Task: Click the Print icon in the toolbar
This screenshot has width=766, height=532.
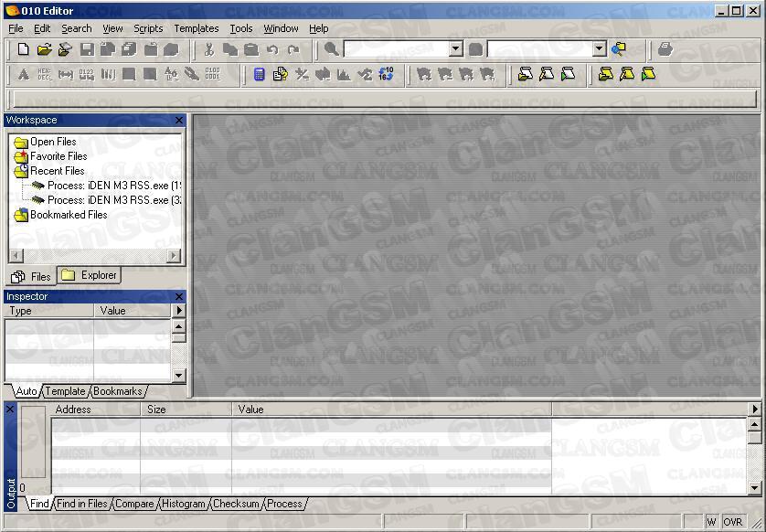Action: point(665,48)
